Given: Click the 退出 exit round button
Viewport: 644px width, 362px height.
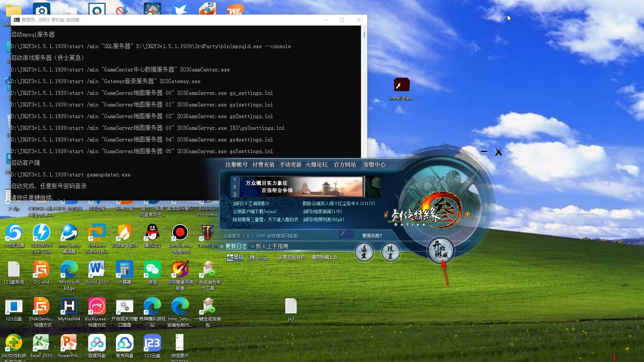Looking at the screenshot, I should [x=364, y=252].
